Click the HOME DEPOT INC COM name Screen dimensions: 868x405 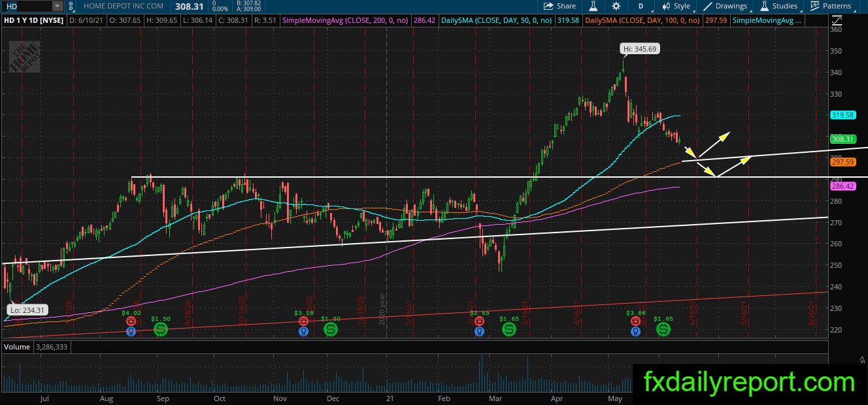point(124,6)
